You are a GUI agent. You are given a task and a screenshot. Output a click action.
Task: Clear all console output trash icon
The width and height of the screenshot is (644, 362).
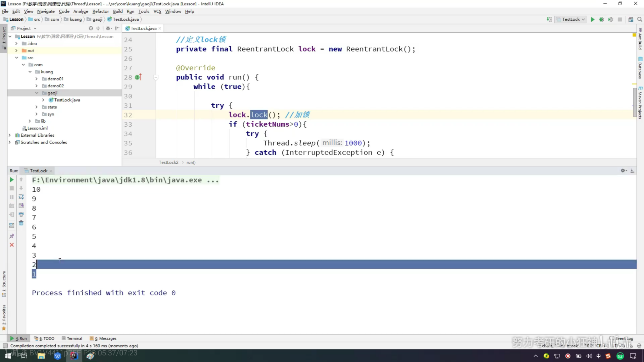(21, 223)
